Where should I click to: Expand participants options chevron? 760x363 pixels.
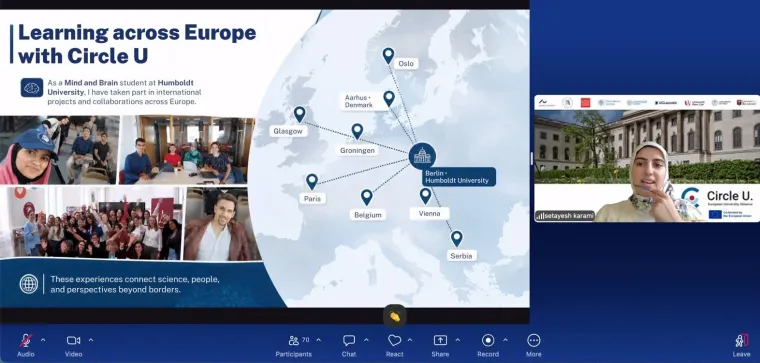(x=318, y=340)
